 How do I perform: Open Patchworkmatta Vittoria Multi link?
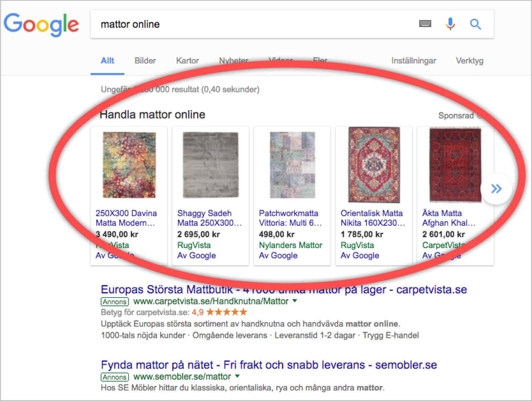[x=290, y=218]
